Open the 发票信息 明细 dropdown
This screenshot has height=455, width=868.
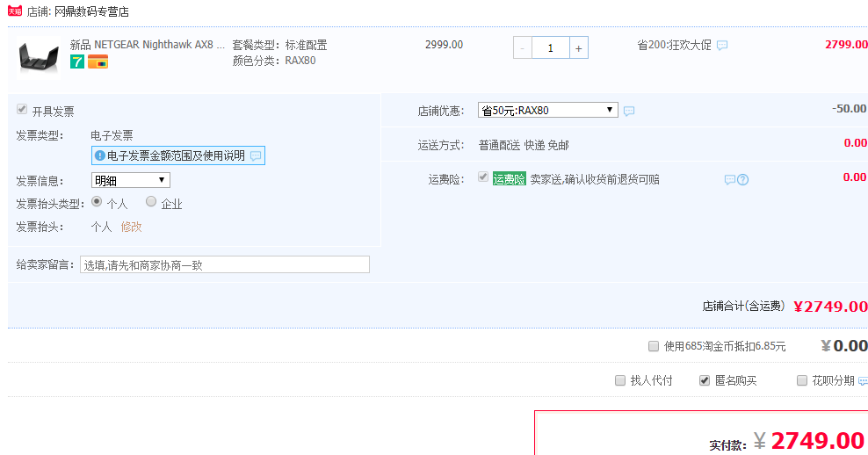[x=131, y=180]
